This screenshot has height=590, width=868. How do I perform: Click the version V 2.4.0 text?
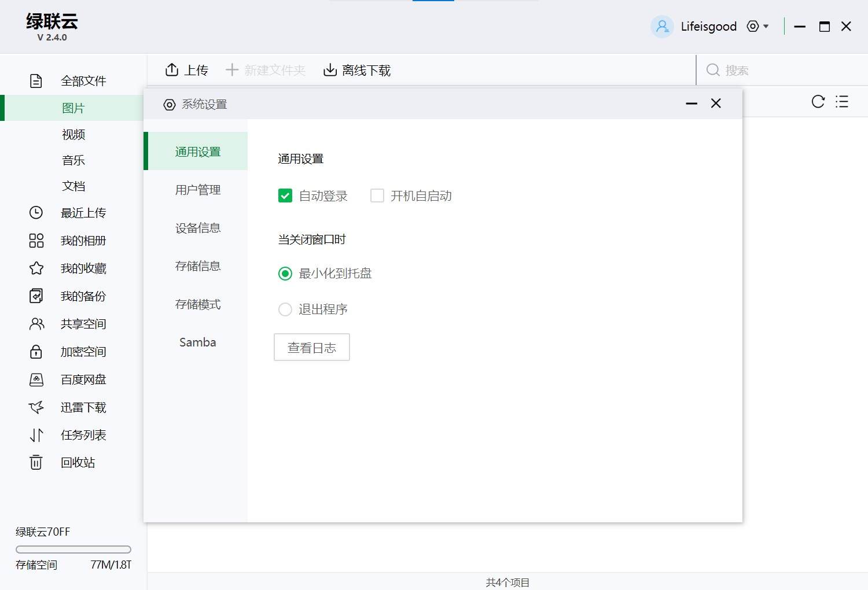coord(52,37)
